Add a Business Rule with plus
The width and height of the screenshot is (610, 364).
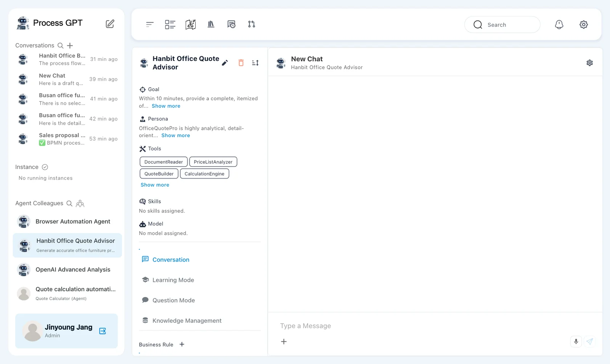click(182, 344)
